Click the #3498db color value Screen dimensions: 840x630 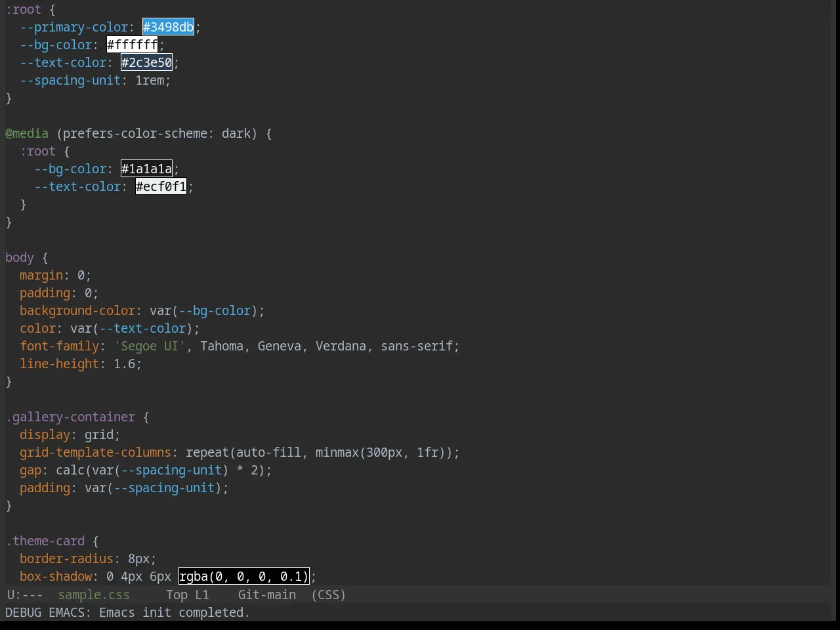169,27
